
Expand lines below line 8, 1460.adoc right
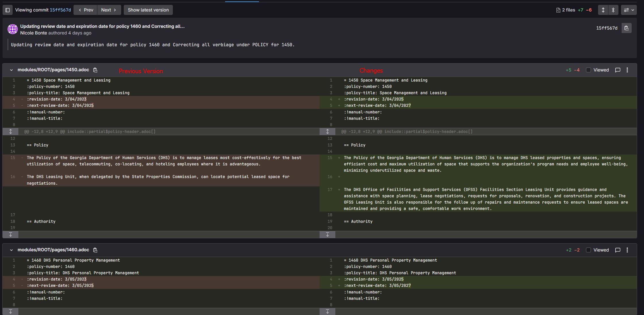(x=328, y=312)
